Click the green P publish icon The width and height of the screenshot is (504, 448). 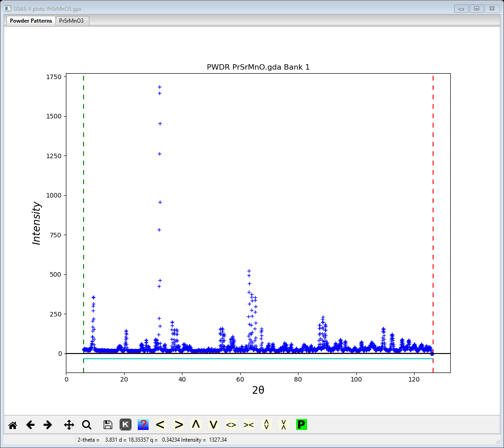pos(302,425)
